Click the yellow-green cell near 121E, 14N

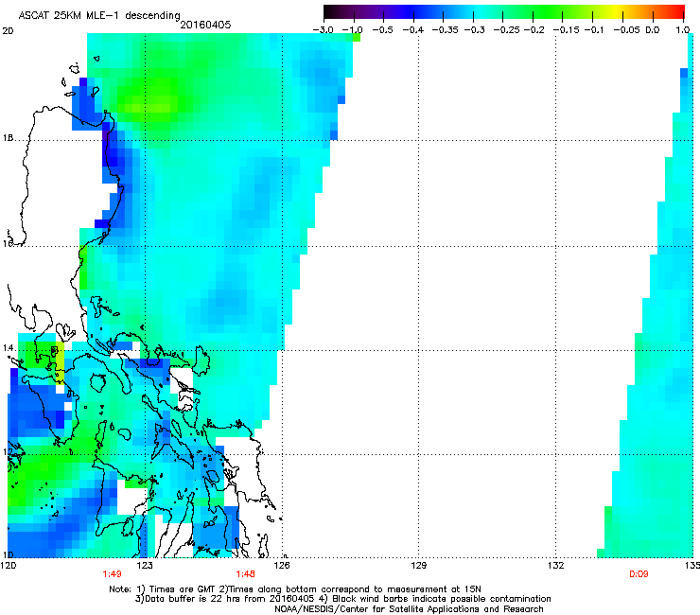60,362
